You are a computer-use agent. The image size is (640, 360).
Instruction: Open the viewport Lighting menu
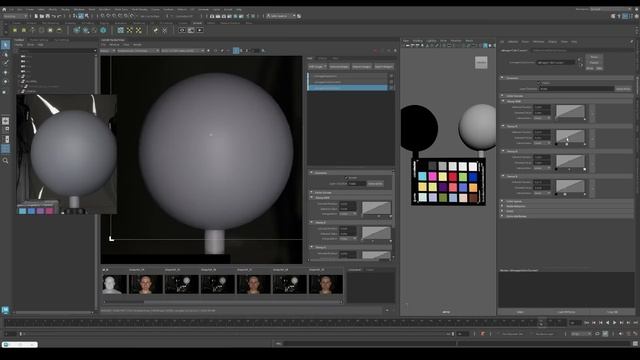click(x=431, y=41)
